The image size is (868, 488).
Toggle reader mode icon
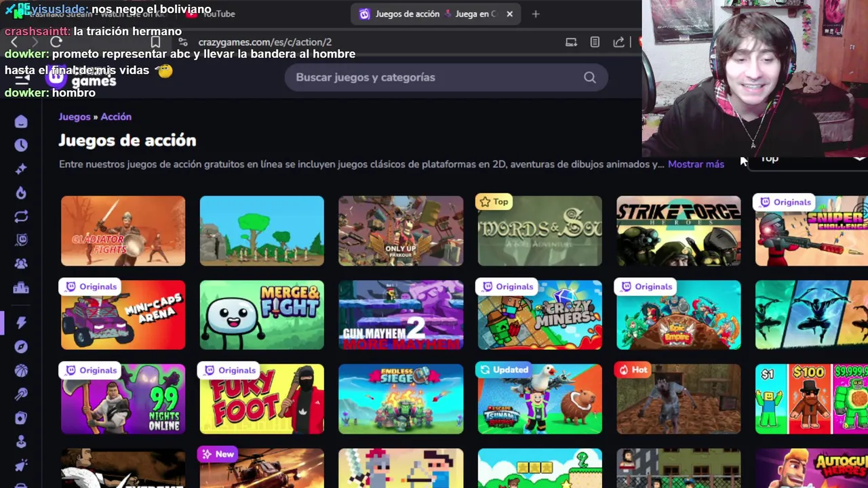point(595,42)
